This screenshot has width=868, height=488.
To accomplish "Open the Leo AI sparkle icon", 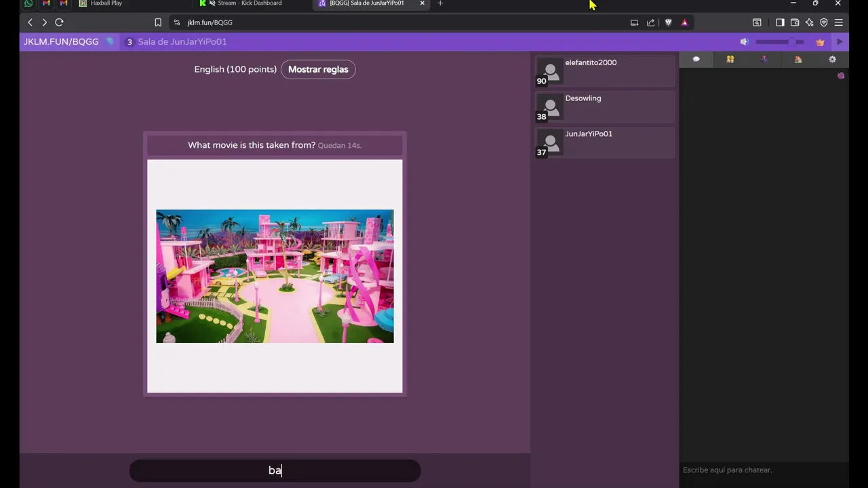I will [x=809, y=22].
